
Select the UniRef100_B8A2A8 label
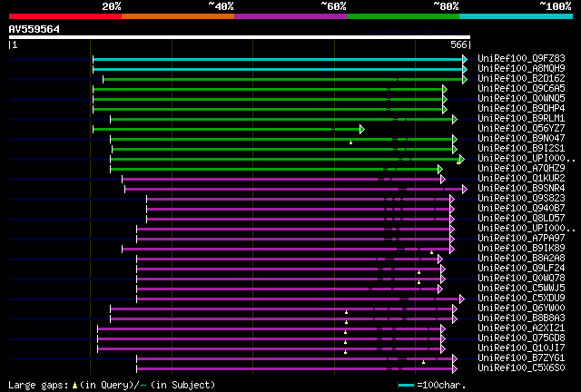pyautogui.click(x=521, y=259)
